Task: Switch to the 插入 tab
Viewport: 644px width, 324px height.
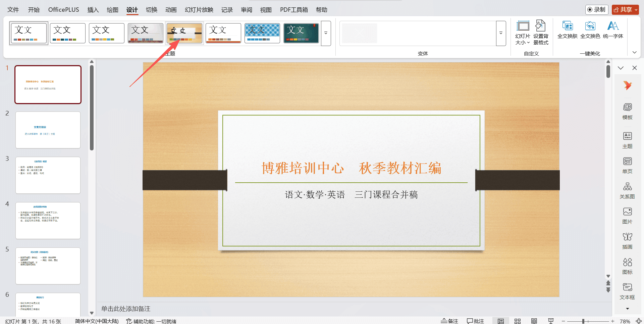Action: pyautogui.click(x=93, y=10)
